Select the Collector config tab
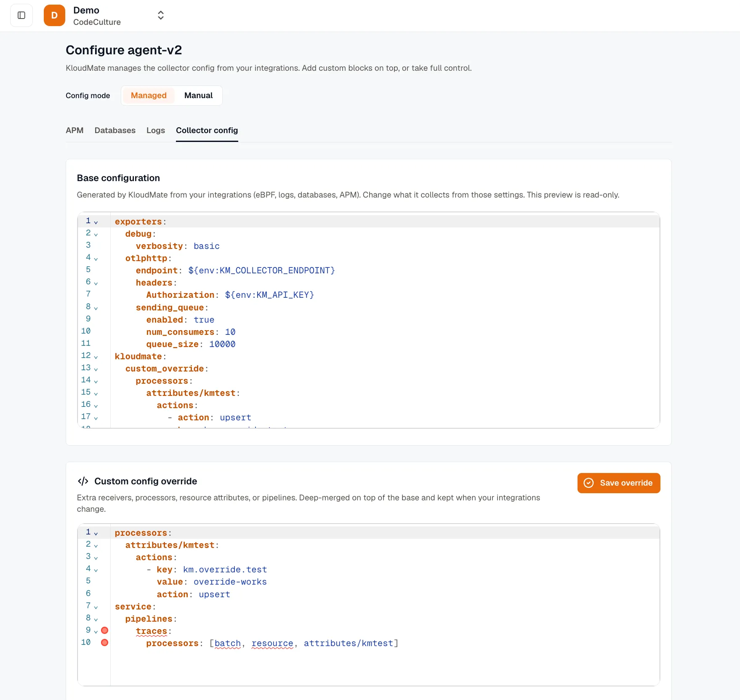 [x=207, y=131]
